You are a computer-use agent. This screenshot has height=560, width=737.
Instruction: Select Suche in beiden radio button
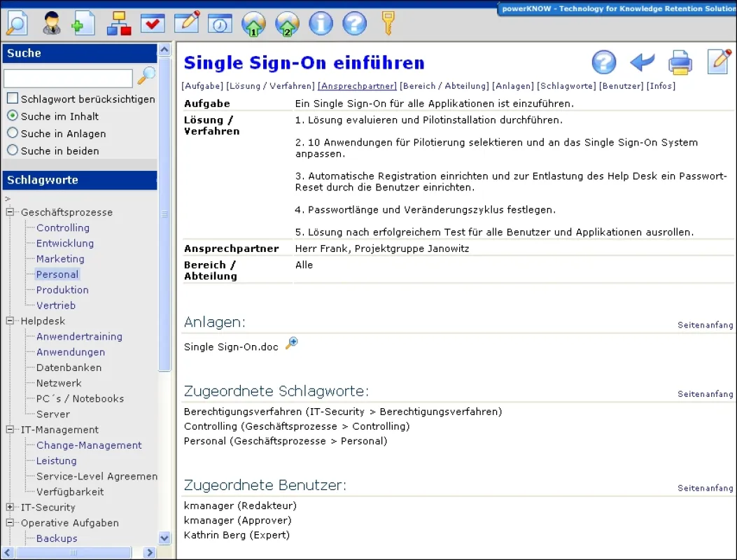[x=13, y=150]
